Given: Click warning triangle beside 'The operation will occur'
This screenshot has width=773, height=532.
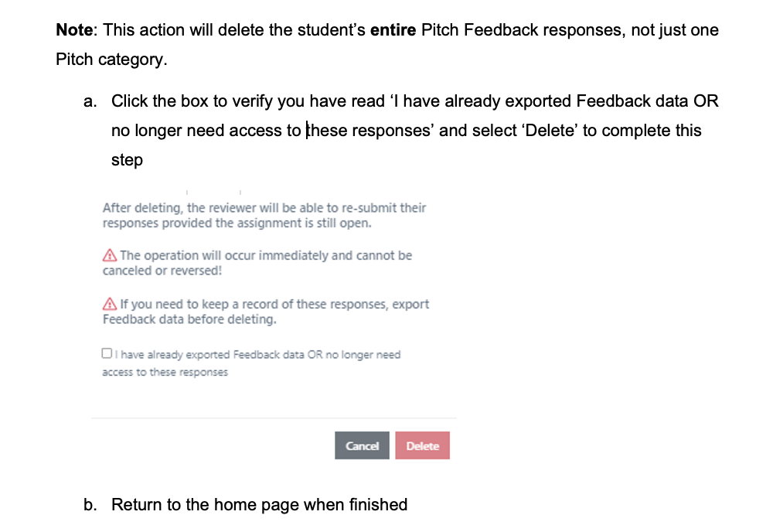Looking at the screenshot, I should pyautogui.click(x=110, y=255).
